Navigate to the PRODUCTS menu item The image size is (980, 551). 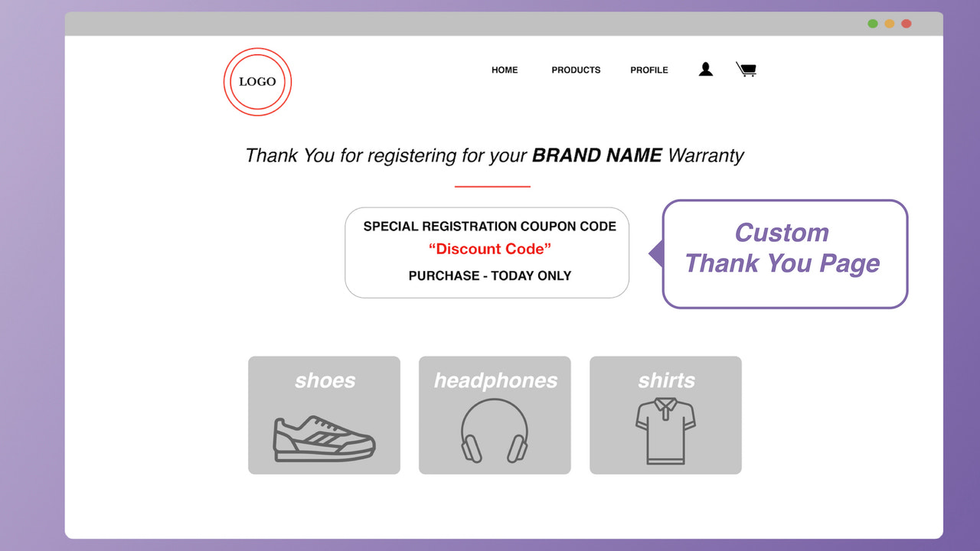pyautogui.click(x=576, y=70)
